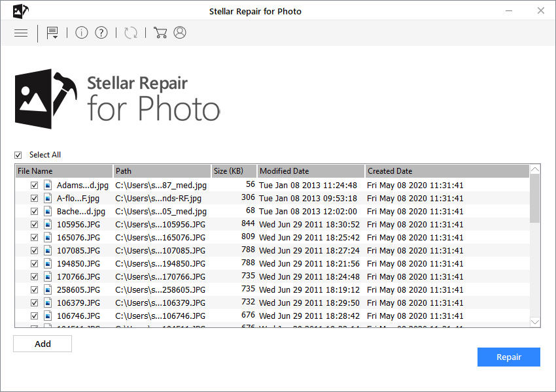The width and height of the screenshot is (556, 392).
Task: Click the Repair button
Action: pyautogui.click(x=508, y=357)
